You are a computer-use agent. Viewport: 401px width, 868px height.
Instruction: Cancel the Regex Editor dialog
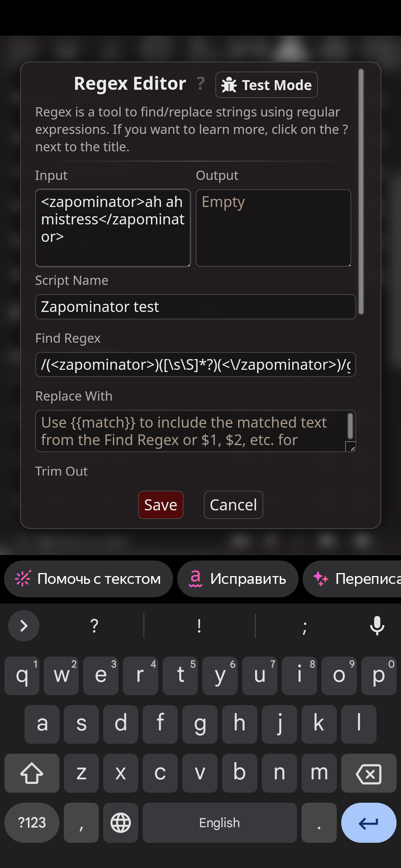[233, 505]
